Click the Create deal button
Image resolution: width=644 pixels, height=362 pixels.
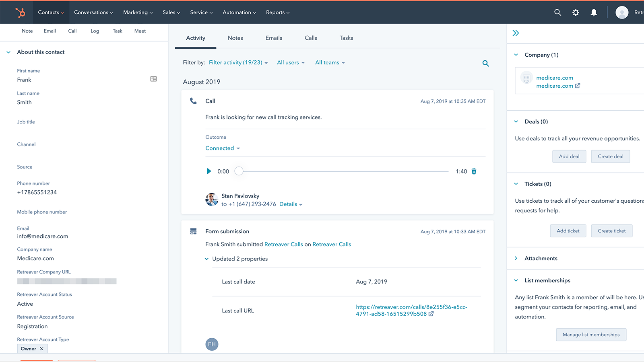click(x=610, y=156)
